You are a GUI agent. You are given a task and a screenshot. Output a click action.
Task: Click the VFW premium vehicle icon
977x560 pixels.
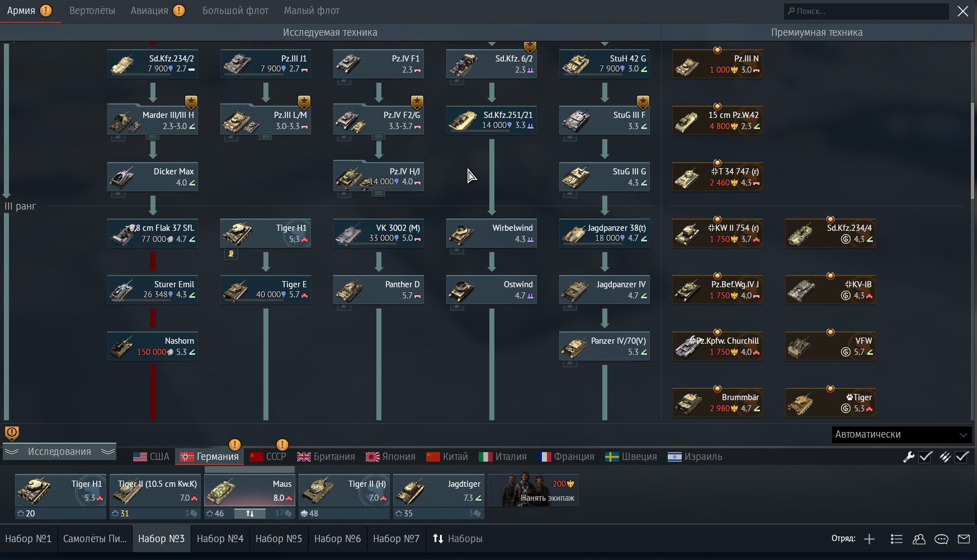(800, 347)
